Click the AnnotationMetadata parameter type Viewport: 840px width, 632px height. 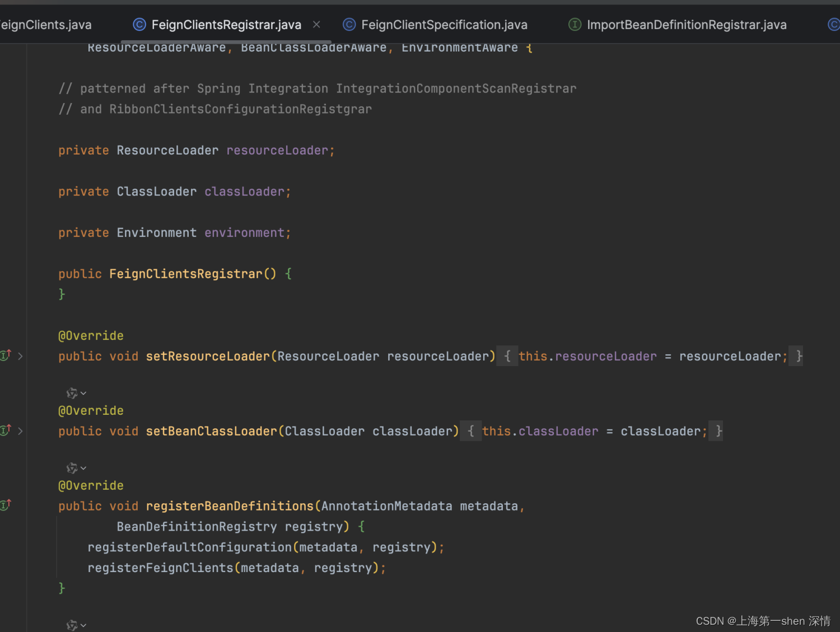386,506
